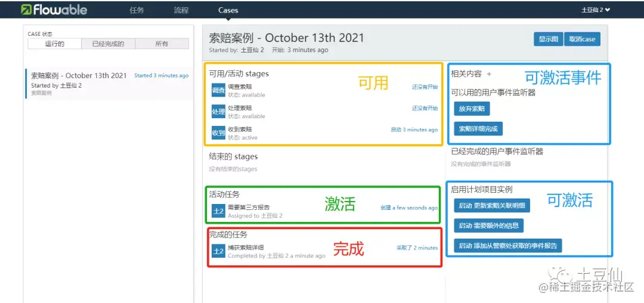The width and height of the screenshot is (644, 303).
Task: Open the 任务 menu
Action: 137,10
